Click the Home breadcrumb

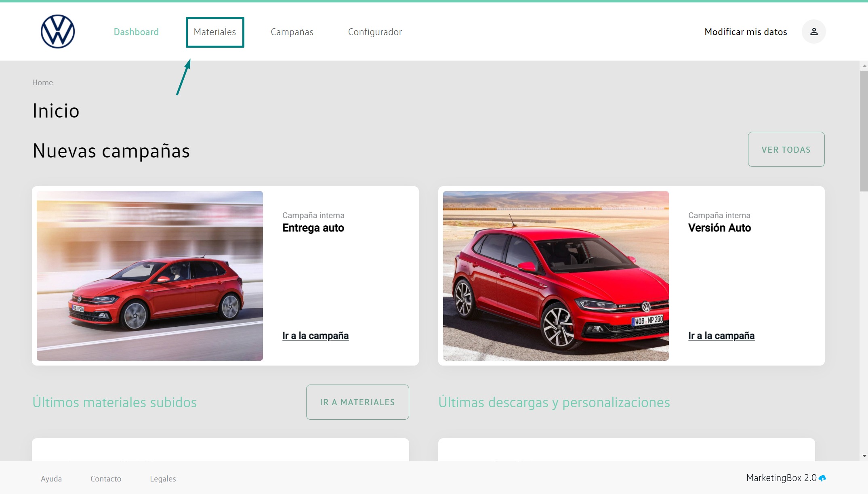point(42,82)
